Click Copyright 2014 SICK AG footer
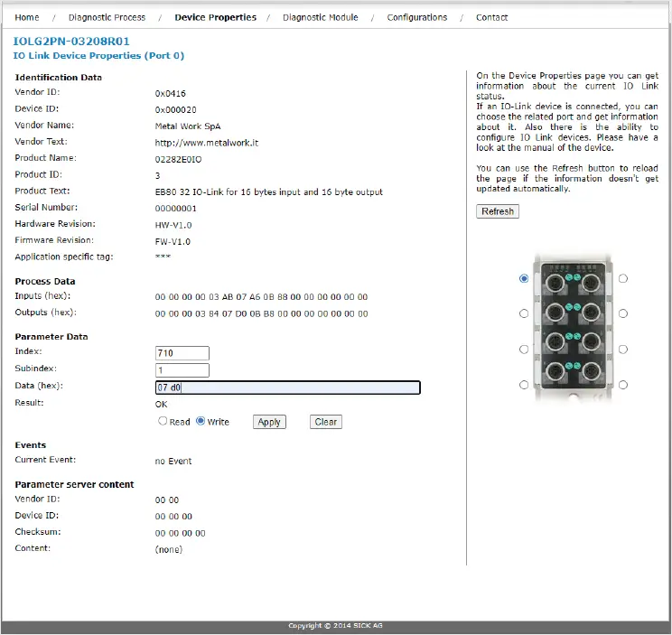 [336, 626]
